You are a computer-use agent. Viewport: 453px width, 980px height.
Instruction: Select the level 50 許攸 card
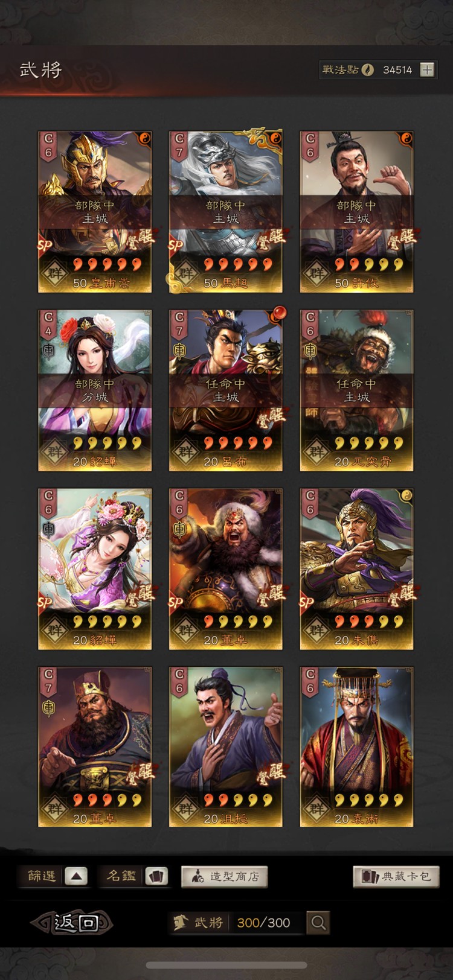coord(356,212)
